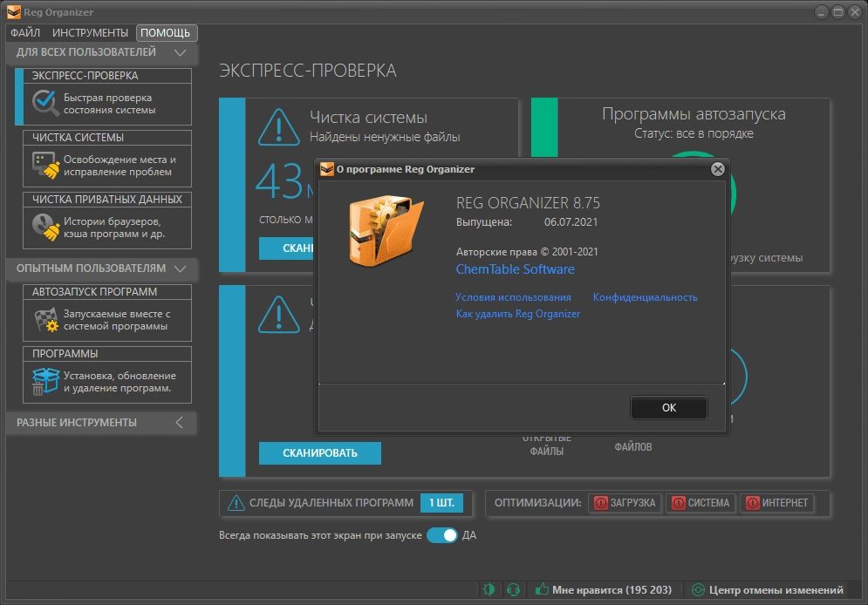Click the ЭКСПРЕСС-ПРОВЕРКА page heading
Viewport: 868px width, 605px height.
(x=308, y=71)
